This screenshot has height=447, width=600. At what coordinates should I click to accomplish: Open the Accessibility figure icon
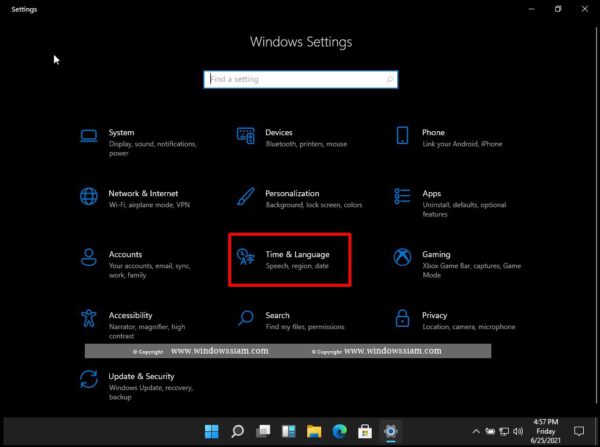(x=89, y=318)
